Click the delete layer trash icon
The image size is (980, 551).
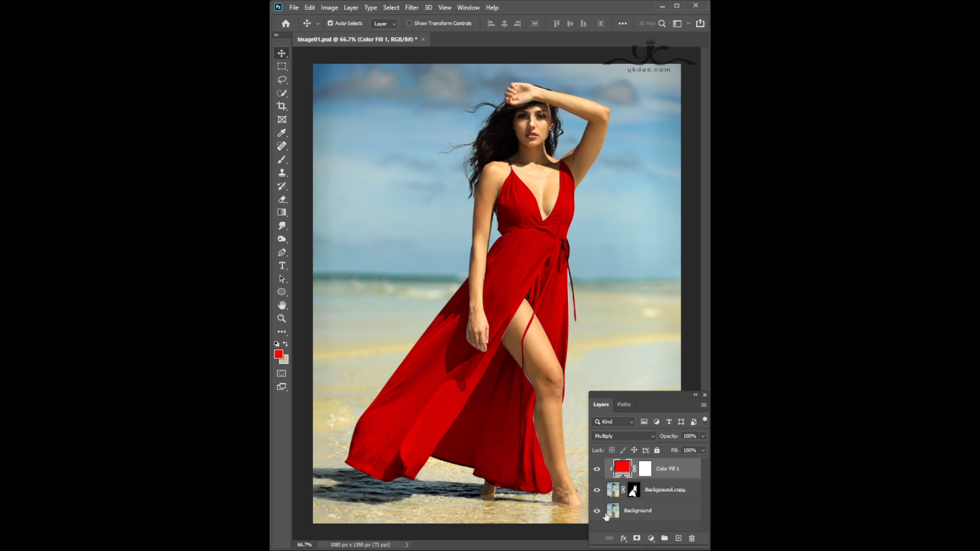point(692,538)
